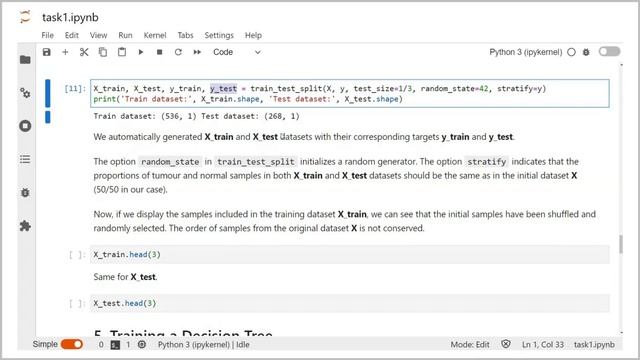Screen dimensions: 640x360
Task: Click Python 3 (ipykernel) | Idle status
Action: point(204,345)
